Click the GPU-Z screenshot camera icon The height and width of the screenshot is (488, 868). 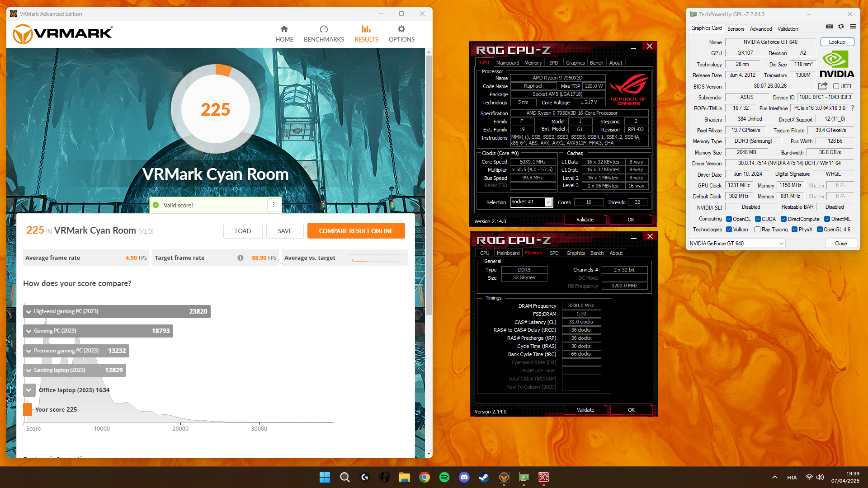829,27
